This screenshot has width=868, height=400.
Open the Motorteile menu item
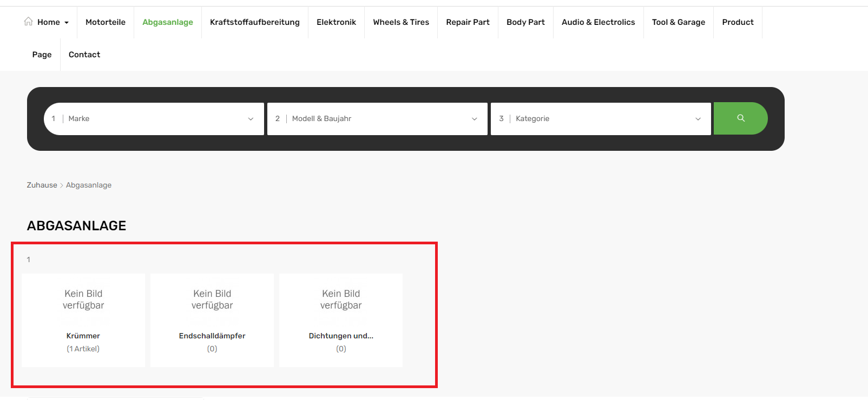106,22
